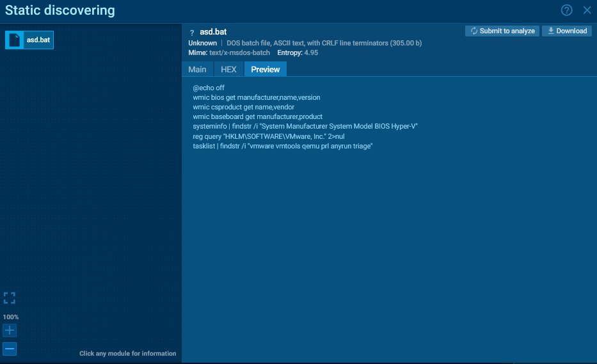Screen dimensions: 597x364
Task: Click the Entropy value 4.95
Action: (311, 52)
